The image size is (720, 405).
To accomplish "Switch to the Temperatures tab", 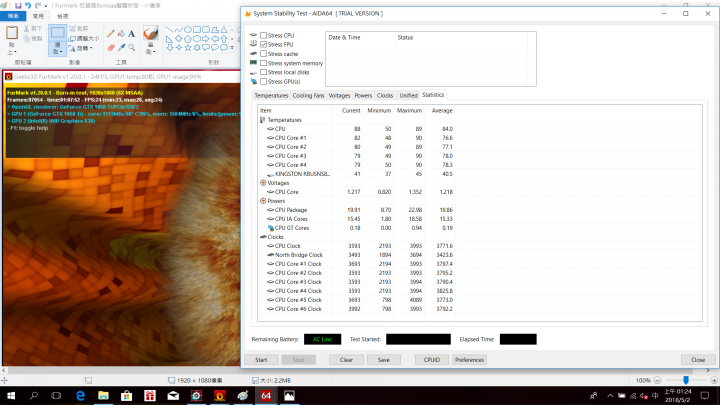I will click(x=271, y=96).
